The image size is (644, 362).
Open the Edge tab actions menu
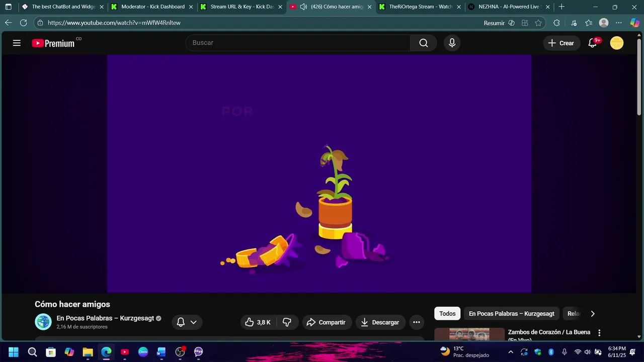coord(8,7)
